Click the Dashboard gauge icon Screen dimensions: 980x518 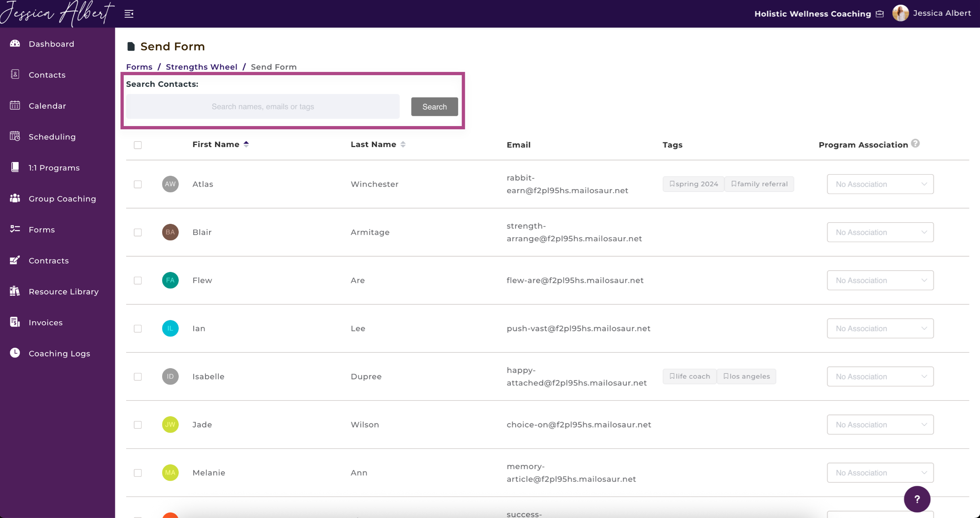pos(15,44)
